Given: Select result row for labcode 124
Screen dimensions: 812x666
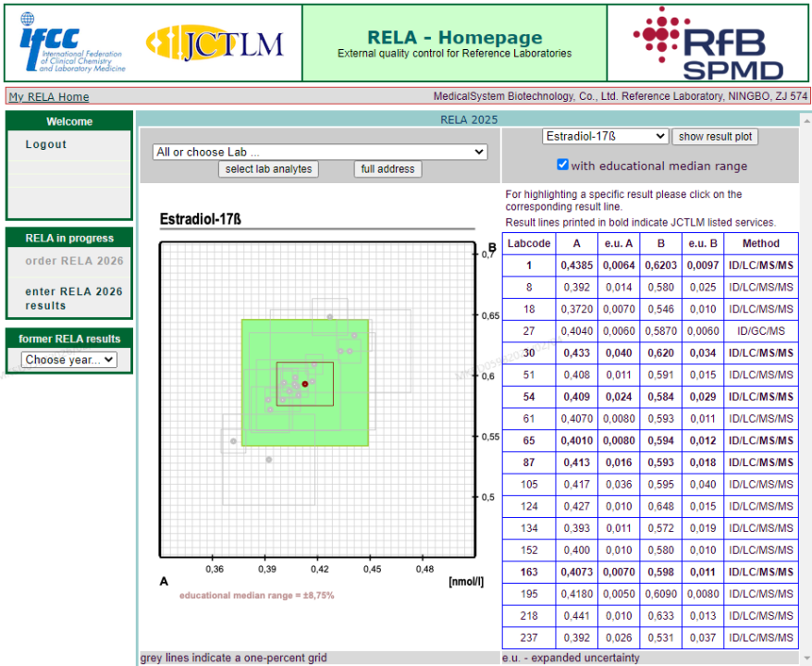Looking at the screenshot, I should point(650,507).
